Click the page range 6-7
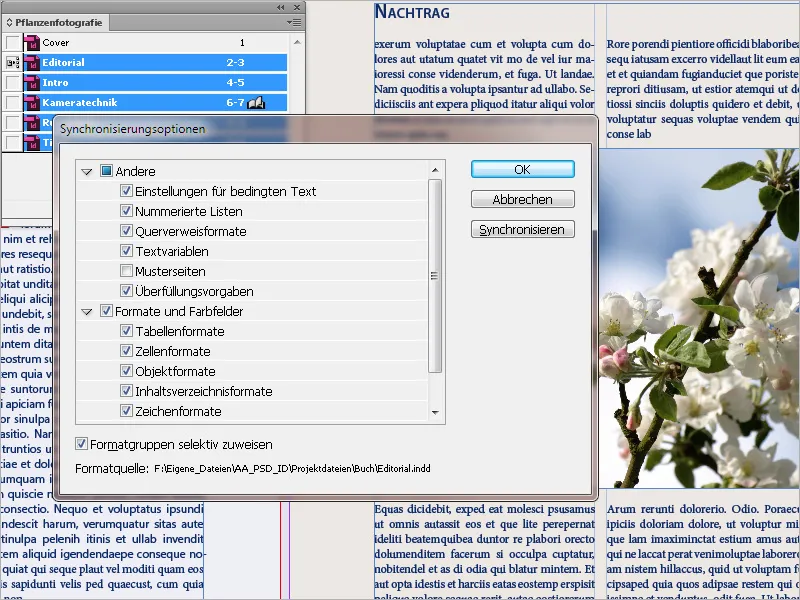 point(235,103)
